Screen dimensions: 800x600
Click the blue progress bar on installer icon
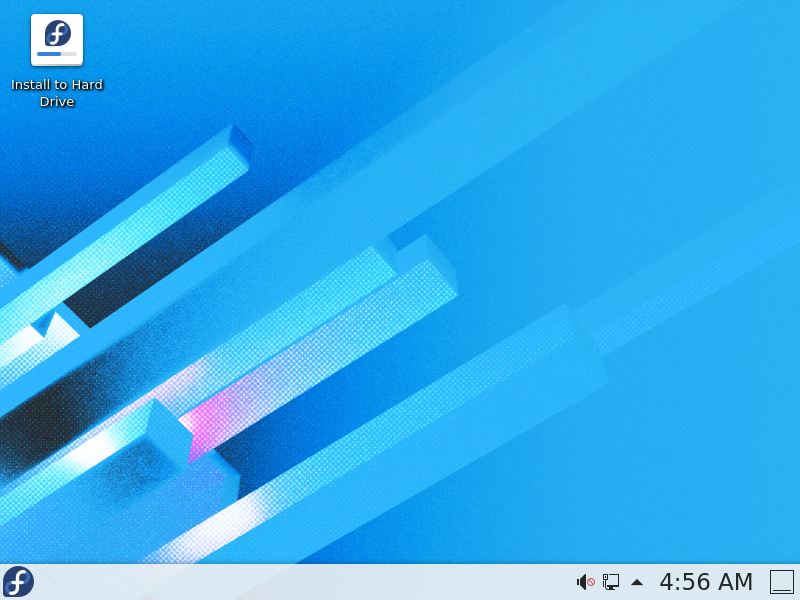click(50, 54)
